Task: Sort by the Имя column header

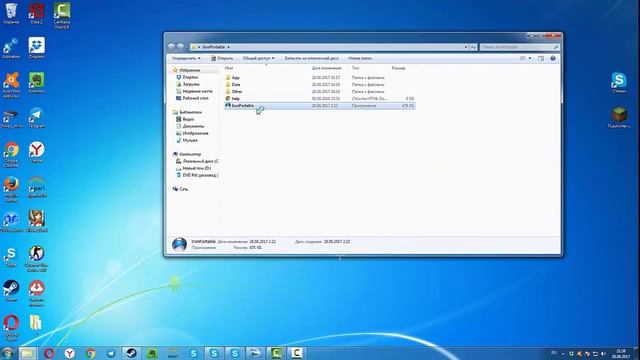Action: [x=229, y=68]
